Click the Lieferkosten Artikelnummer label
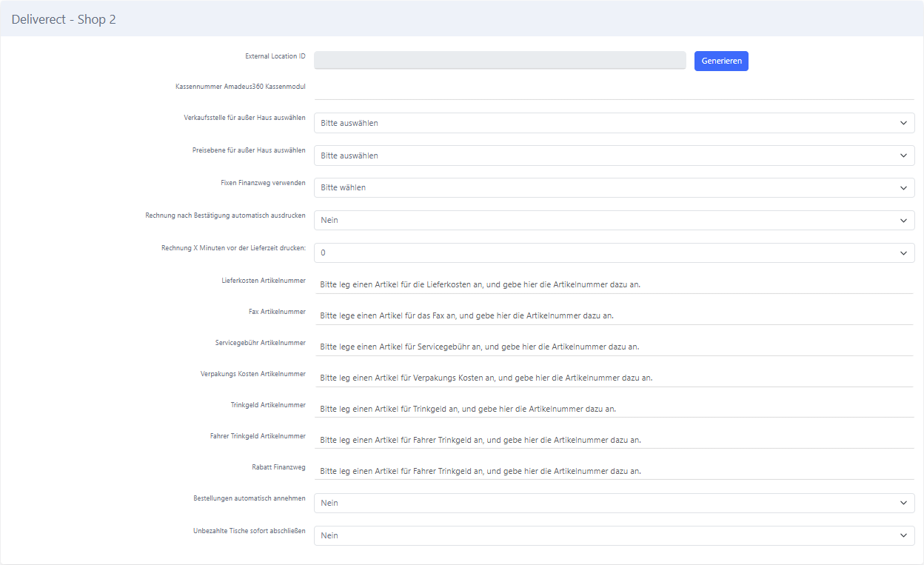924x565 pixels. click(x=264, y=281)
